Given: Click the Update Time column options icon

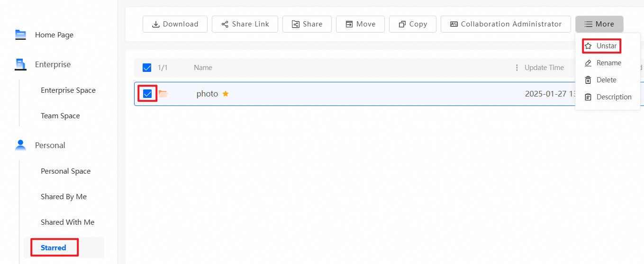Looking at the screenshot, I should (517, 68).
